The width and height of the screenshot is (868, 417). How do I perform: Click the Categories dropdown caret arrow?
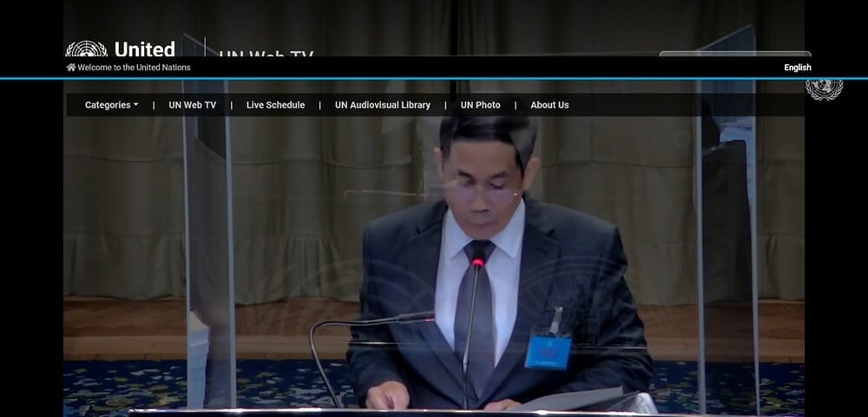135,105
